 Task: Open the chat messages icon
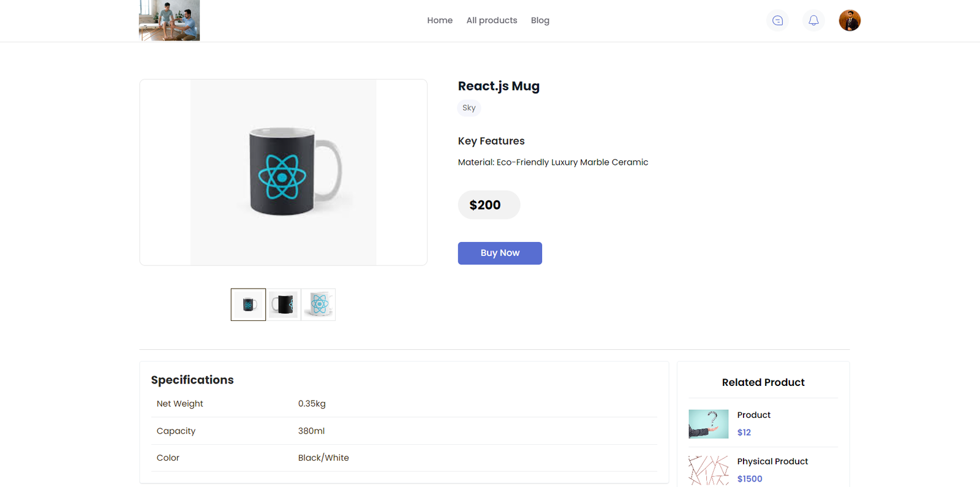[x=777, y=21]
